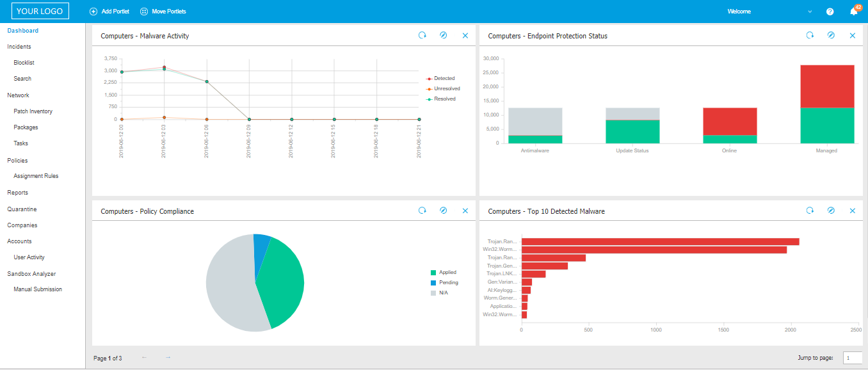Remove the Policy Compliance portlet

[x=465, y=211]
